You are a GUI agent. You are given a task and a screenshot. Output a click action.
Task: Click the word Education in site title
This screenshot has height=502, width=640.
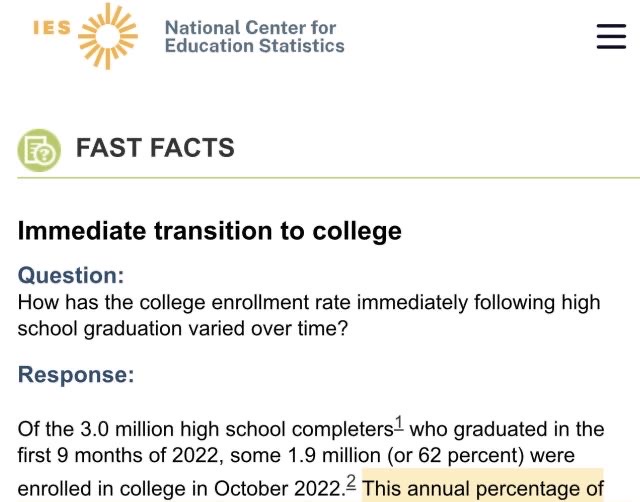click(x=209, y=46)
